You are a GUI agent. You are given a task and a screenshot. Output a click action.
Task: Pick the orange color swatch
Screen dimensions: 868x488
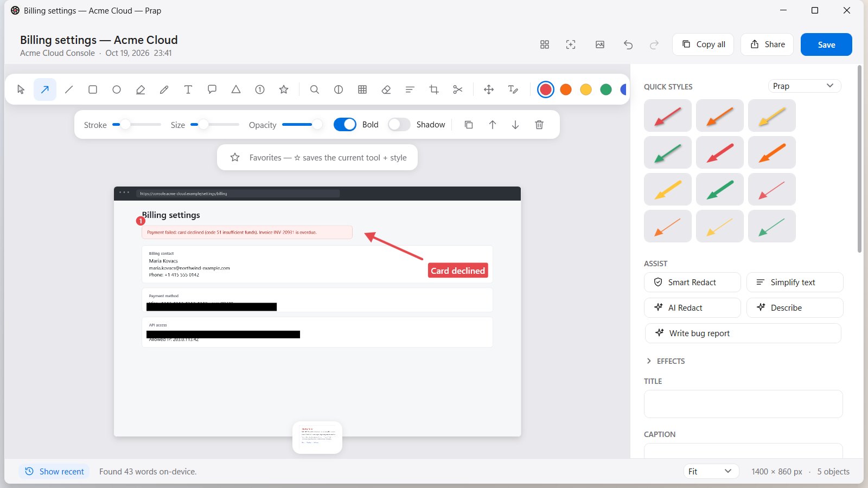tap(566, 89)
